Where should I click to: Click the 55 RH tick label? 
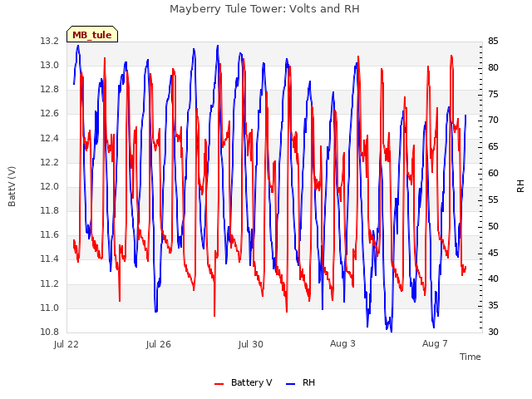tap(493, 199)
